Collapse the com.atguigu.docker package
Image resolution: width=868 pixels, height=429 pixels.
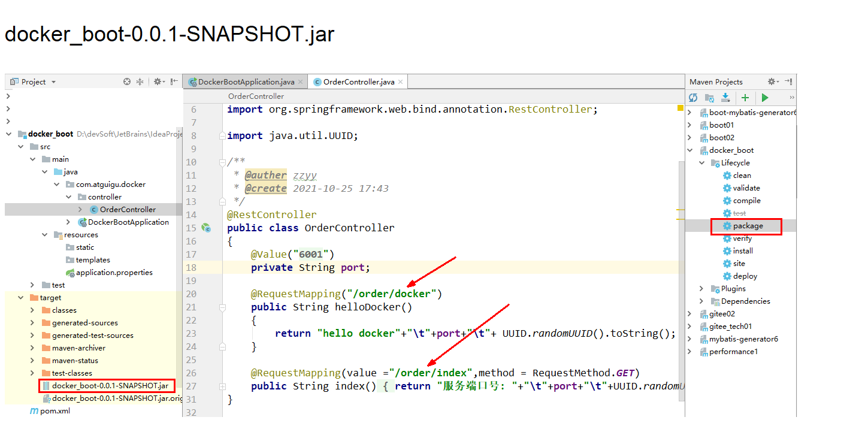point(57,185)
